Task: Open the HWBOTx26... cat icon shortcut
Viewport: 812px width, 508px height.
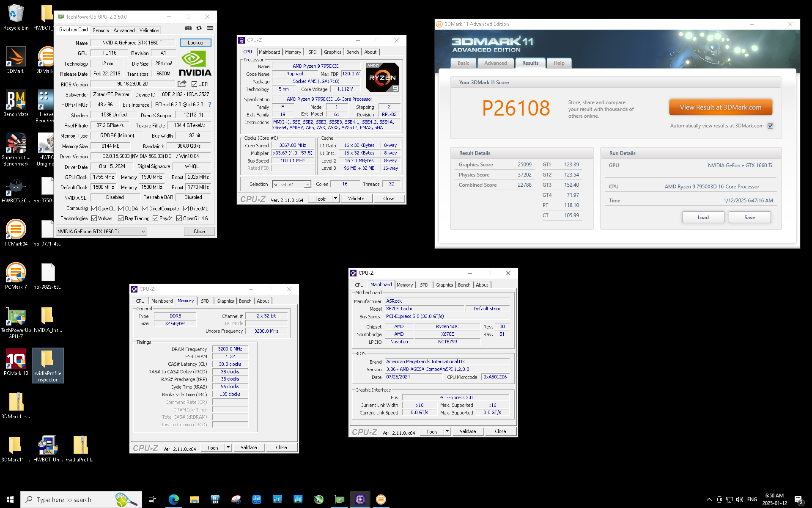Action: (16, 190)
